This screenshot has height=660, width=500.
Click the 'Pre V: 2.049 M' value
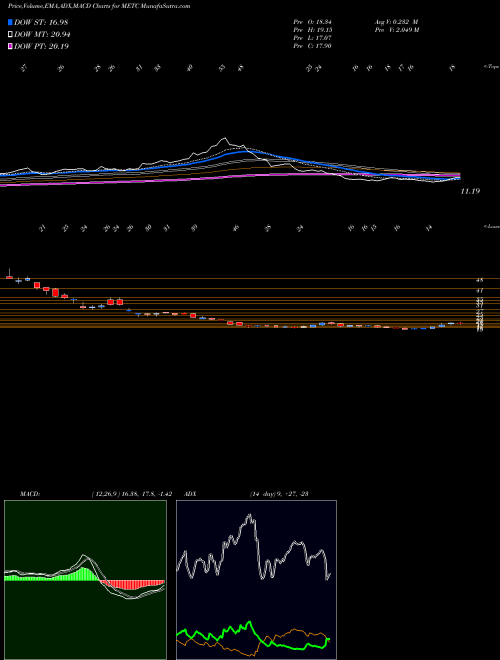point(395,30)
